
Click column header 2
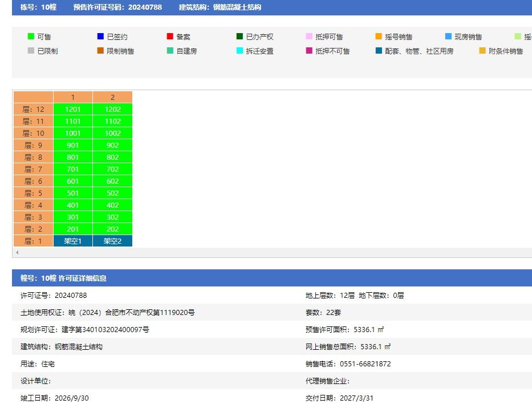(x=113, y=98)
